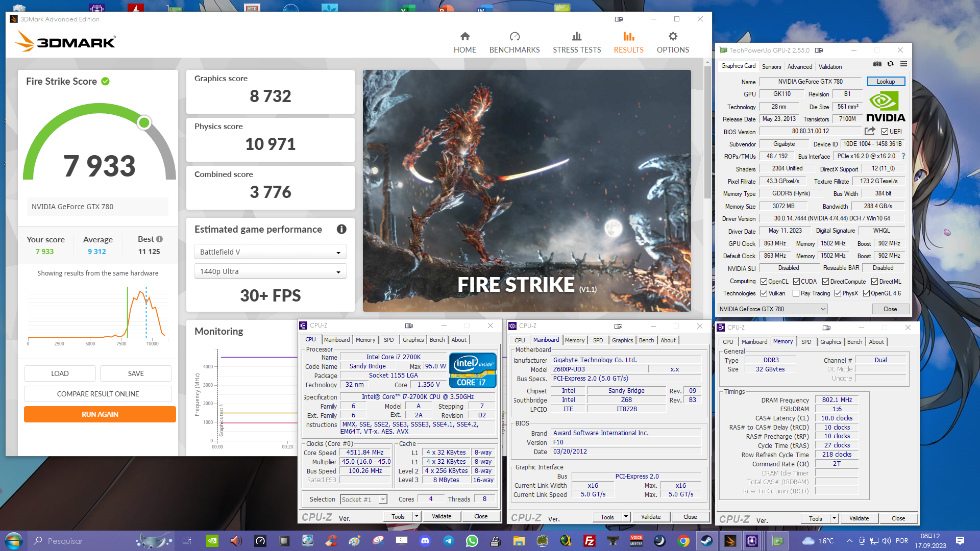Screen dimensions: 980x551
Task: Click the Lookup button in GPU-Z
Action: point(886,81)
